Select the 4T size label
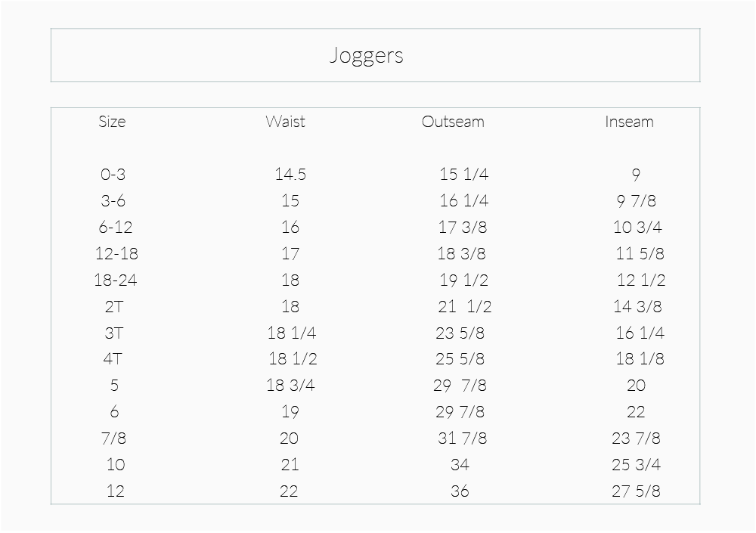 tap(113, 359)
